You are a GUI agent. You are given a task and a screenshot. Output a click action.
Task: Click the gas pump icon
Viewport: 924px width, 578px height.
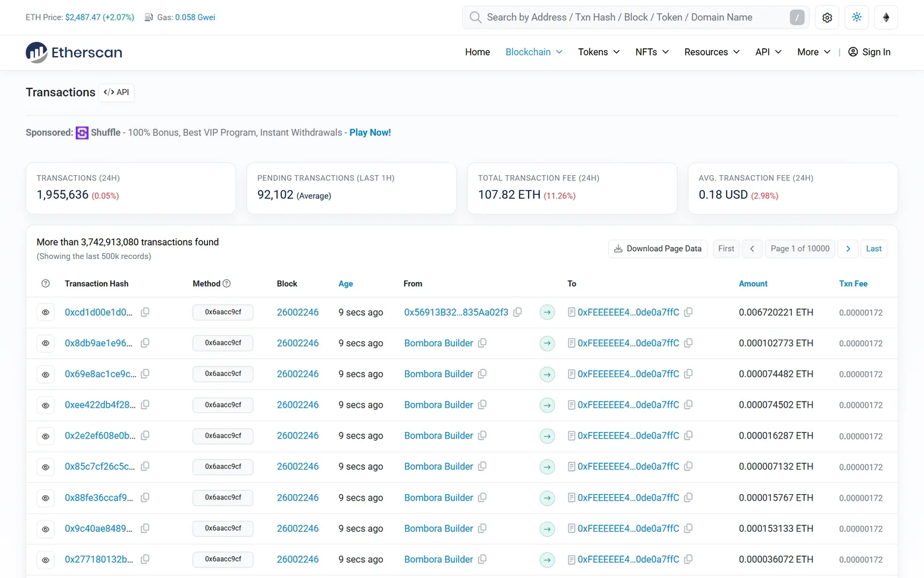149,17
